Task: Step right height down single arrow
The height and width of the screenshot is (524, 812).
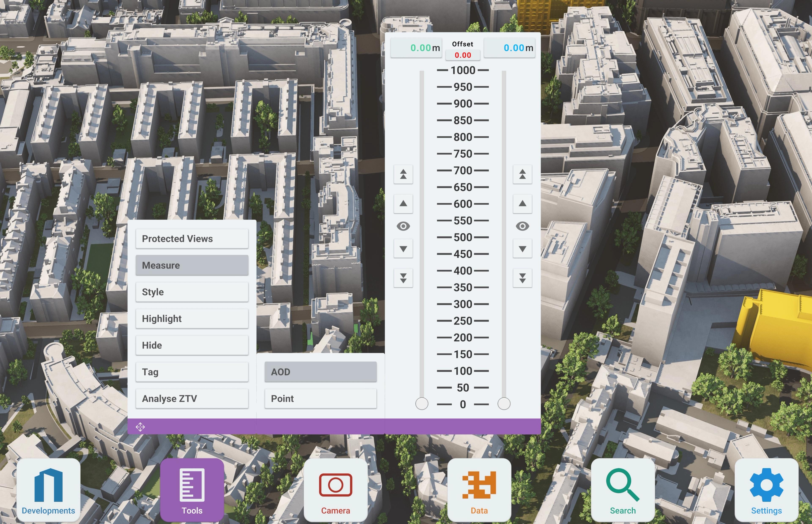Action: coord(522,249)
